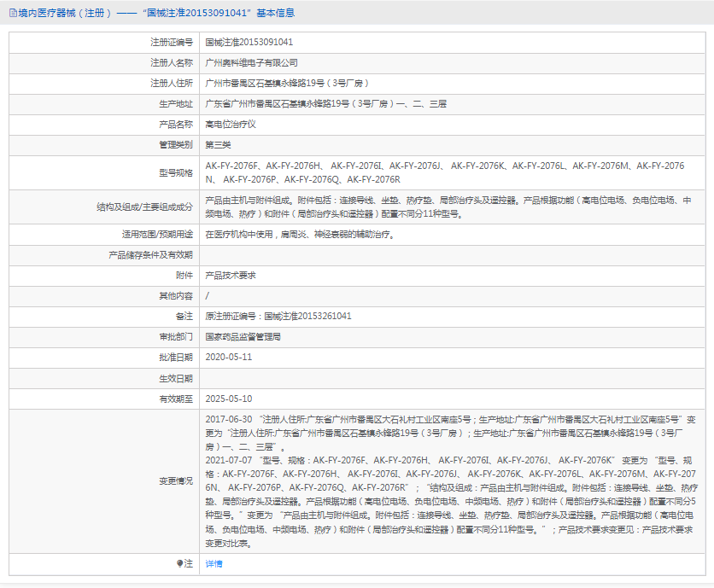Viewport: 714px width, 588px height.
Task: Click the 产品储存条件及有效期 label
Action: 150,255
